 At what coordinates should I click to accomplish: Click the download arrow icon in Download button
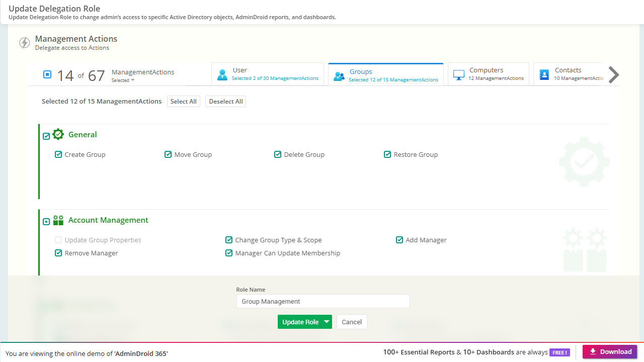[x=593, y=351]
